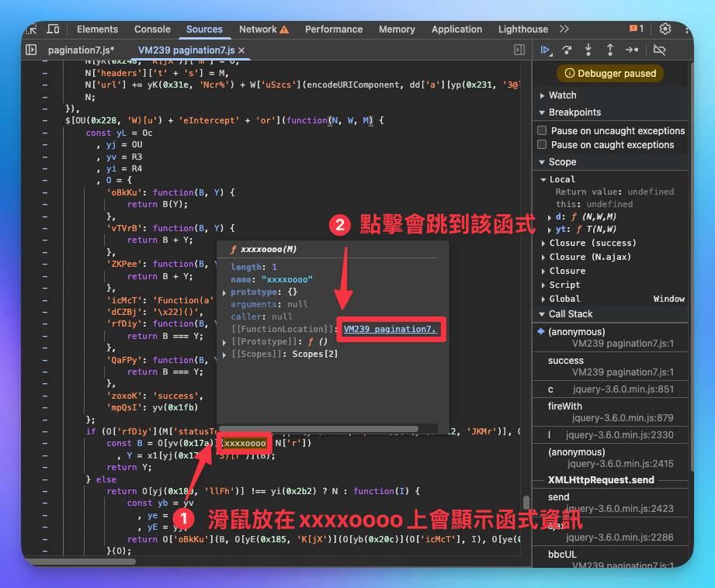This screenshot has height=588, width=715.
Task: Select the success call stack frame
Action: click(610, 366)
